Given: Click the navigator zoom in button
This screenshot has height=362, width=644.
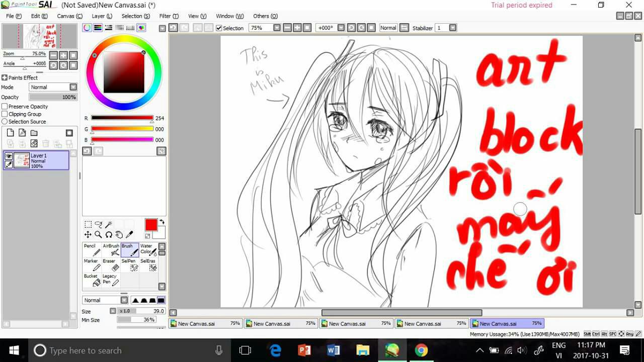Looking at the screenshot, I should tap(63, 55).
